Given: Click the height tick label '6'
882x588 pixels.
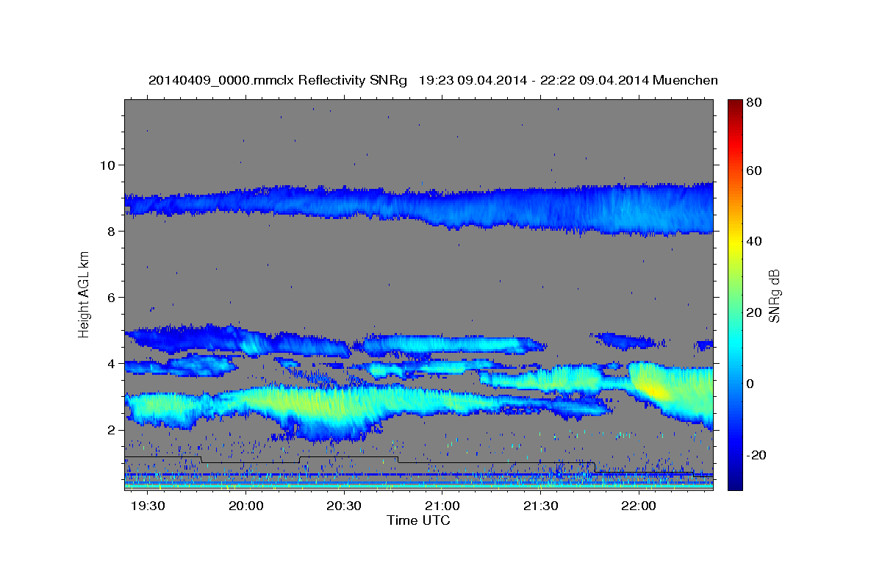Looking at the screenshot, I should pyautogui.click(x=111, y=297).
